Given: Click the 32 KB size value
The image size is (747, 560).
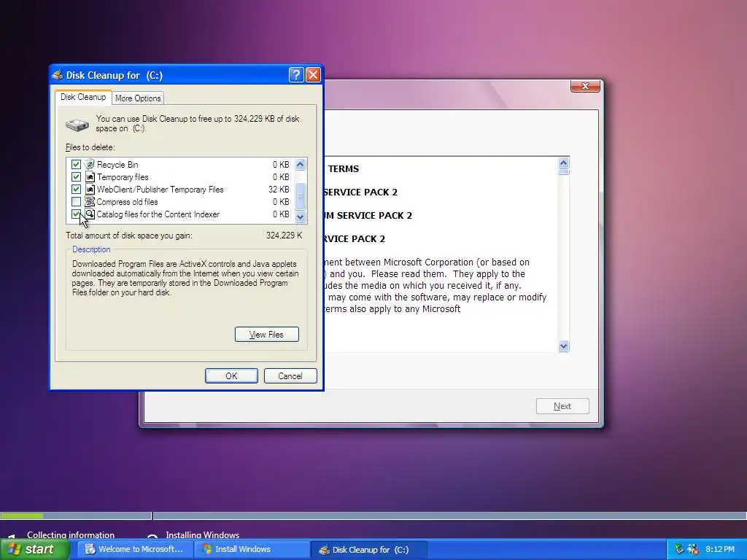Looking at the screenshot, I should coord(279,189).
